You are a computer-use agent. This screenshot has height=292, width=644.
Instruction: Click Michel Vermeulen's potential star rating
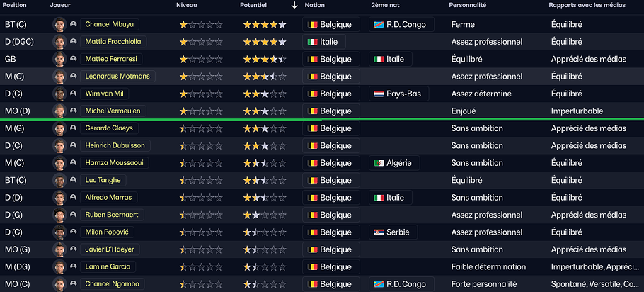(265, 111)
